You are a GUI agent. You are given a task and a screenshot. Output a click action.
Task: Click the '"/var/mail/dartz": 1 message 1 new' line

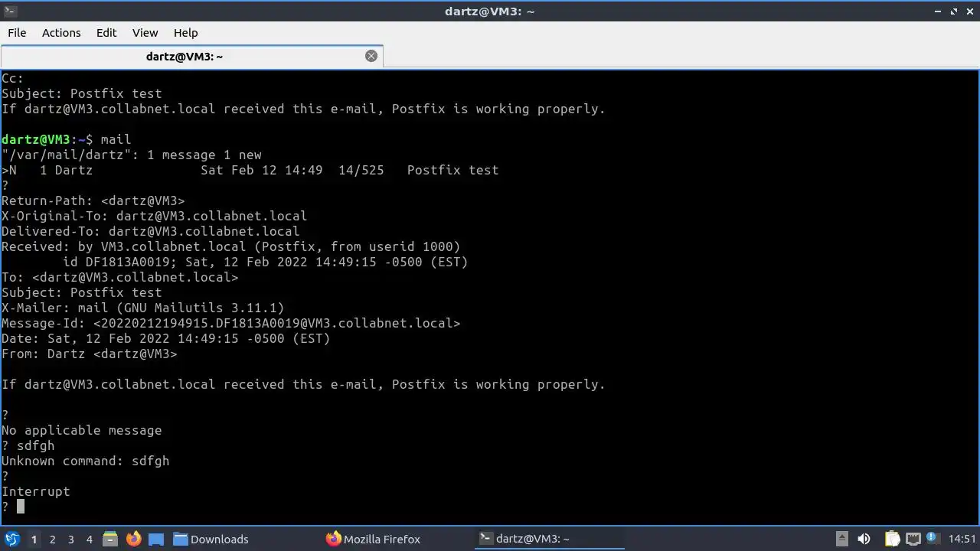pyautogui.click(x=131, y=155)
